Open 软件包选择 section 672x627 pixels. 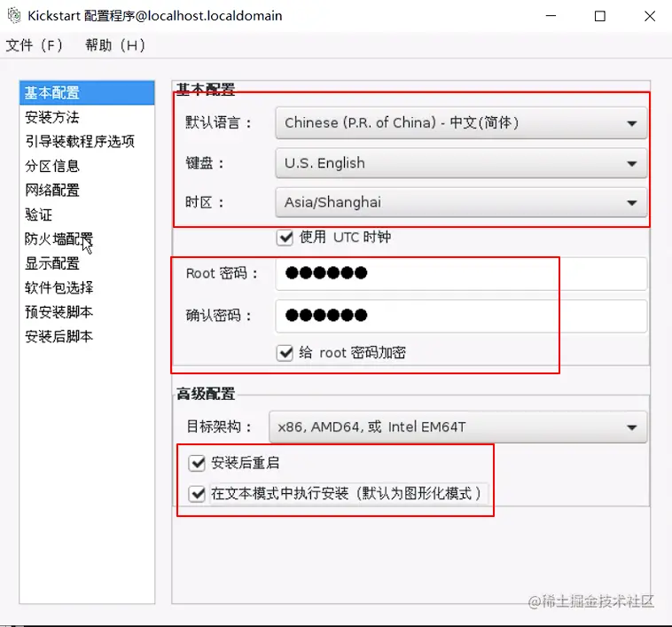[x=87, y=287]
